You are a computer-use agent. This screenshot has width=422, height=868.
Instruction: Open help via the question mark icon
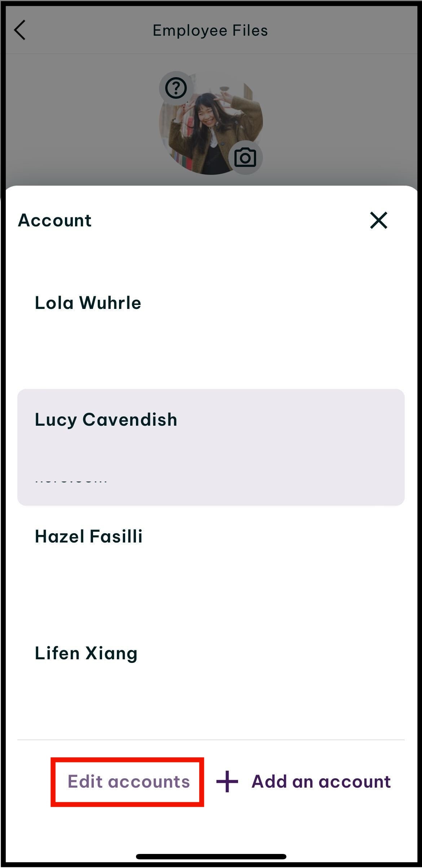pos(176,88)
